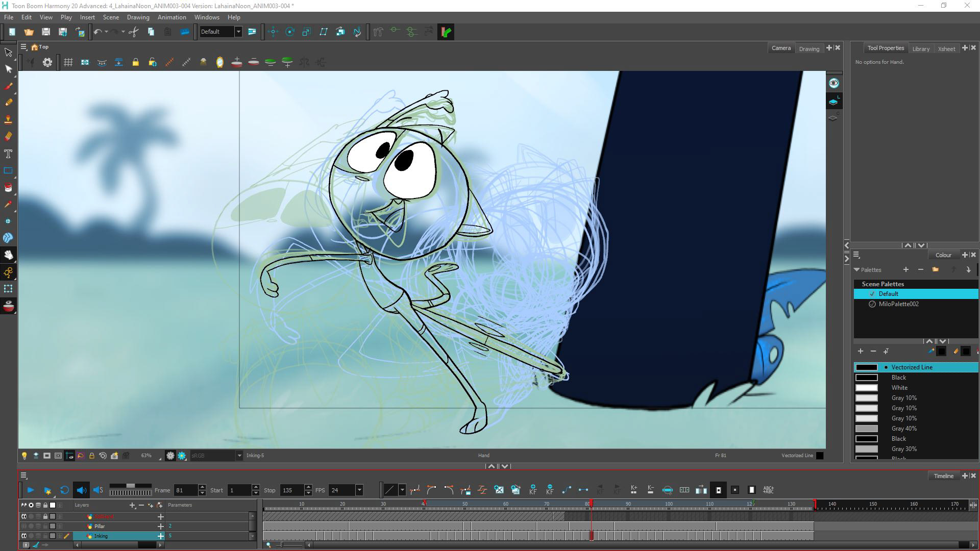Save the scene with floppy icon
This screenshot has height=551, width=980.
pyautogui.click(x=45, y=32)
